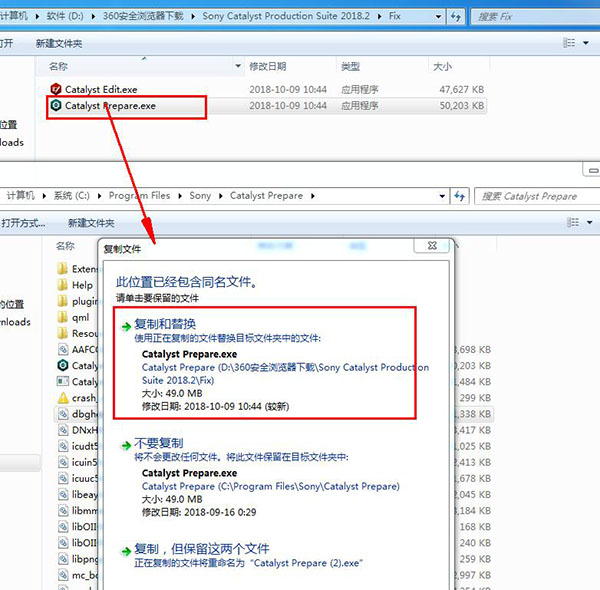Choose 复制，但保留这两个文件 option

(202, 549)
